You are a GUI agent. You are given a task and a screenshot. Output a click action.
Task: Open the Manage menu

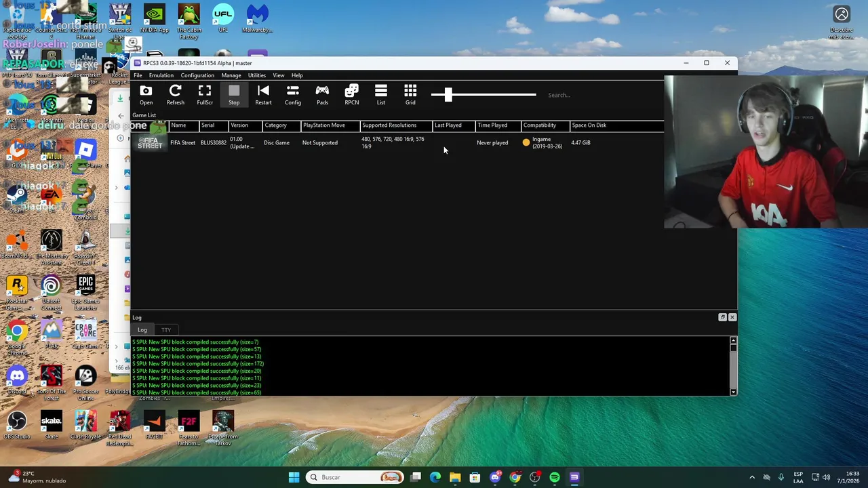pyautogui.click(x=231, y=75)
